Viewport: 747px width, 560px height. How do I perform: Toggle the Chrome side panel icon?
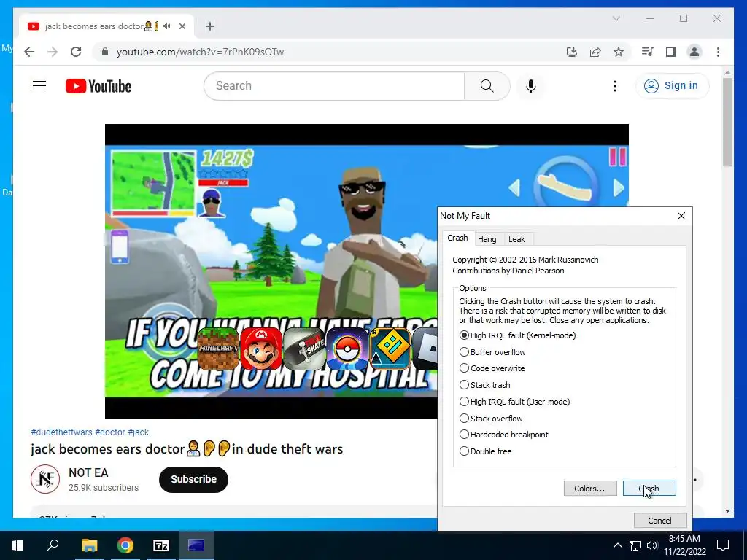pos(671,52)
